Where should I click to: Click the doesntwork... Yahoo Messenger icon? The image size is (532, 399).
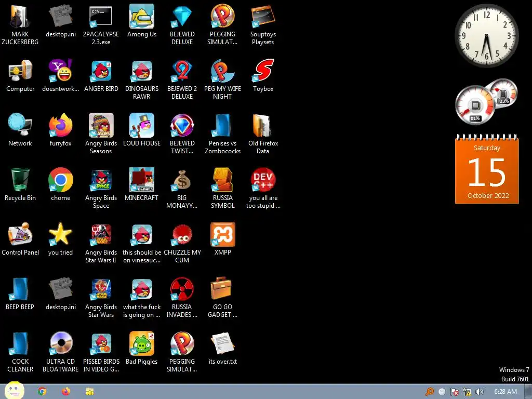tap(60, 71)
